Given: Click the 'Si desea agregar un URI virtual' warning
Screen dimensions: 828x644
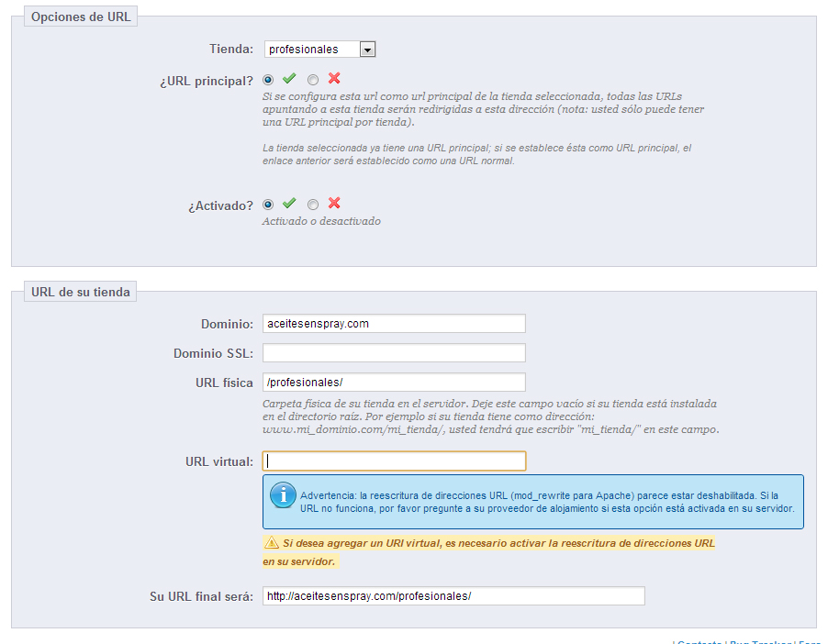Looking at the screenshot, I should 489,552.
